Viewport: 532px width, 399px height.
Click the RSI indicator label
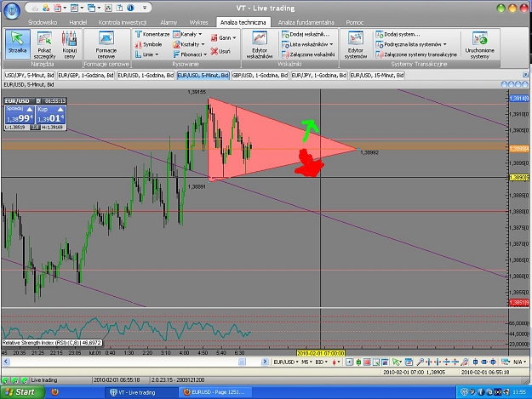pos(52,343)
